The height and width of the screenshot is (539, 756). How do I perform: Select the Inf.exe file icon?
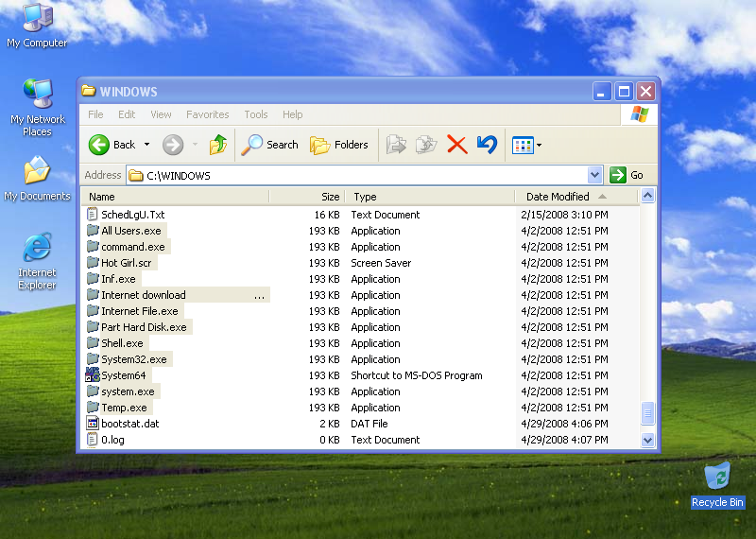pos(93,279)
